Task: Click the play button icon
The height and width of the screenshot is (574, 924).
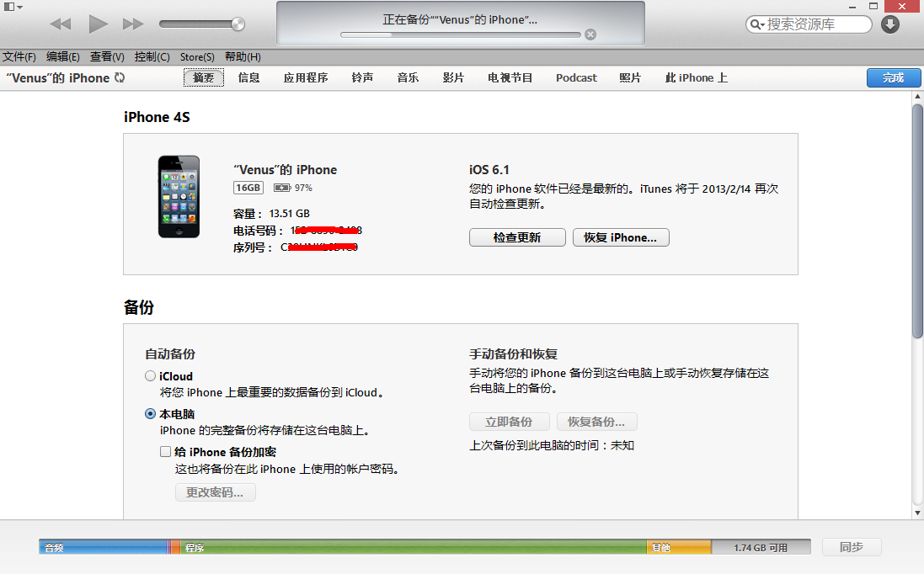Action: [x=98, y=24]
